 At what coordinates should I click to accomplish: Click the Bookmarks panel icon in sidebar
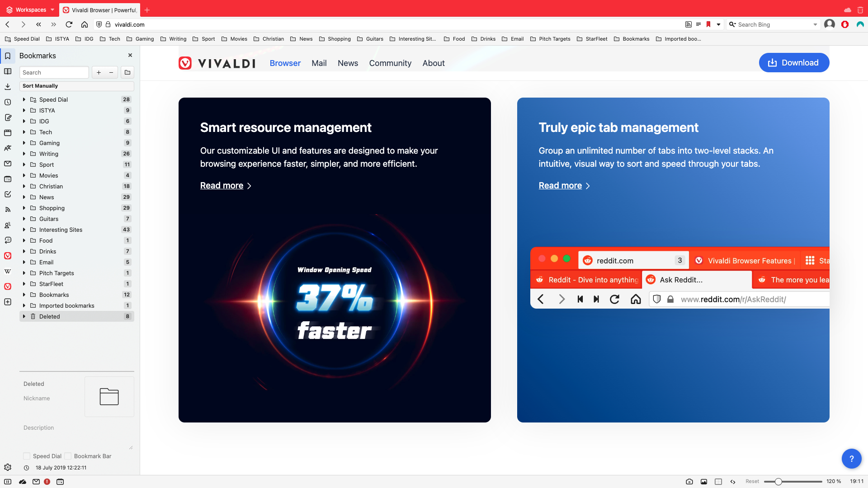(8, 56)
